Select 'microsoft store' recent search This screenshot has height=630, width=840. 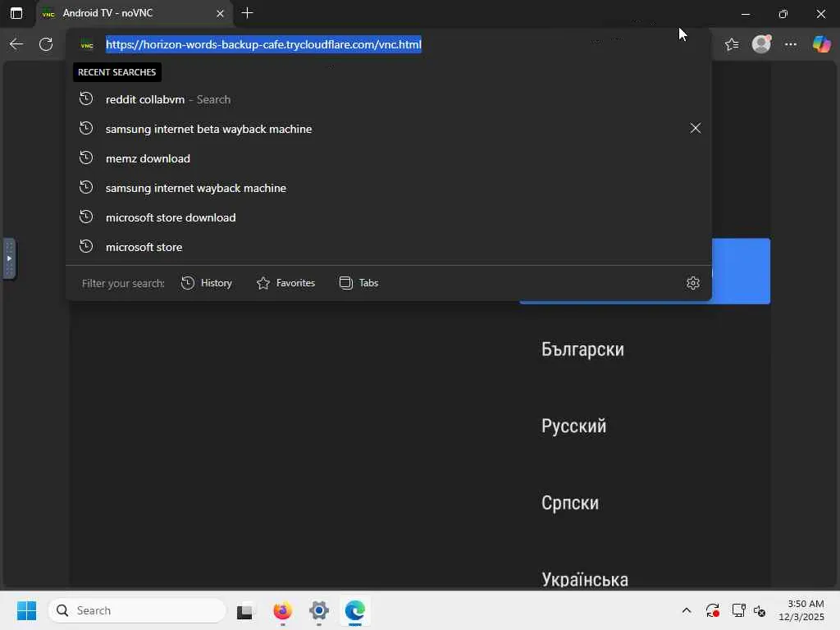[x=389, y=247]
